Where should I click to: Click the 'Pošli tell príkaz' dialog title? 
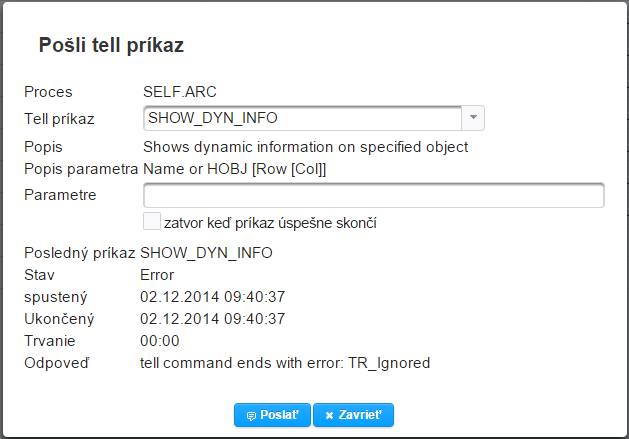click(111, 45)
